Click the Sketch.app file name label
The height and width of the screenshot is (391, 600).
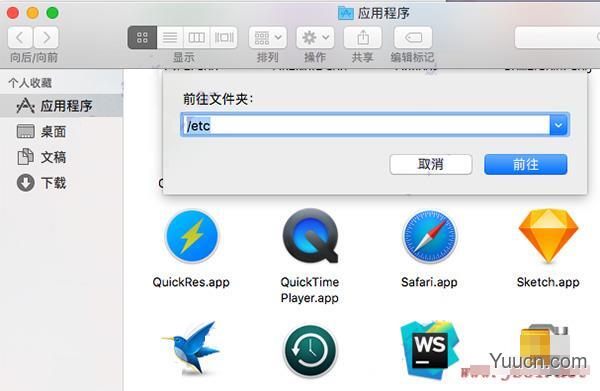click(548, 282)
